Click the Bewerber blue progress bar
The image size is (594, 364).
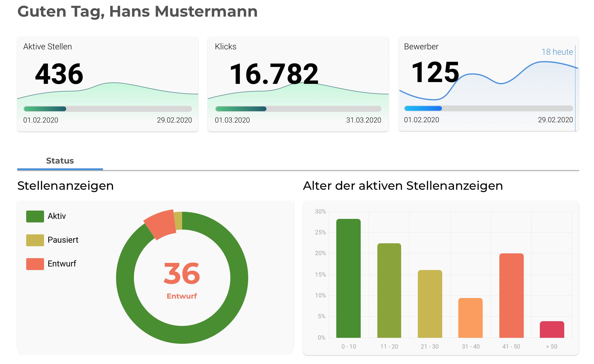pos(423,109)
